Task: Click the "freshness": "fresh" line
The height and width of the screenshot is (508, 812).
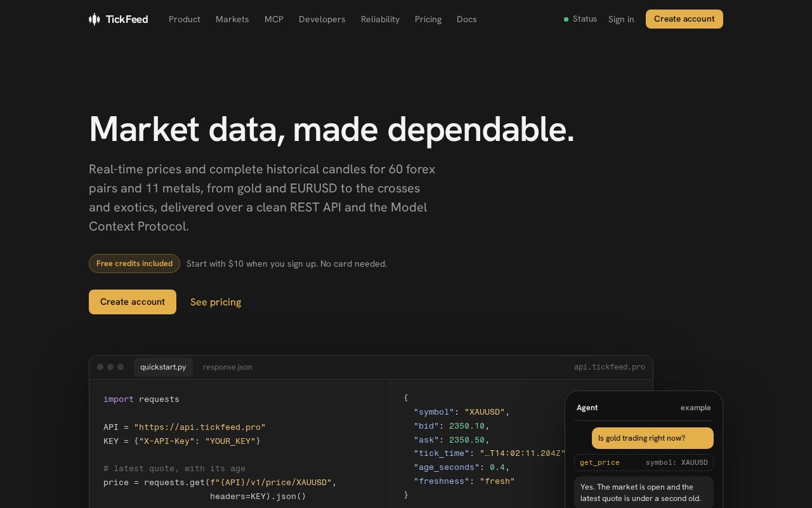Action: 464,481
